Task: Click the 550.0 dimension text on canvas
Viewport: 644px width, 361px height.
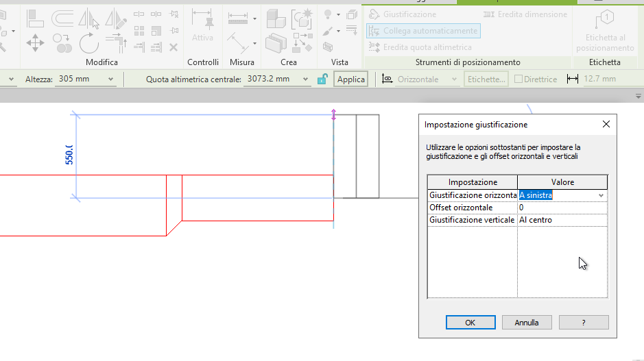Action: tap(69, 155)
